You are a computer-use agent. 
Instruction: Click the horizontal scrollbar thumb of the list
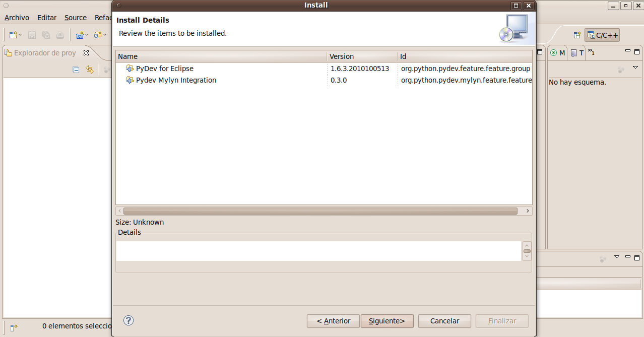pos(320,211)
